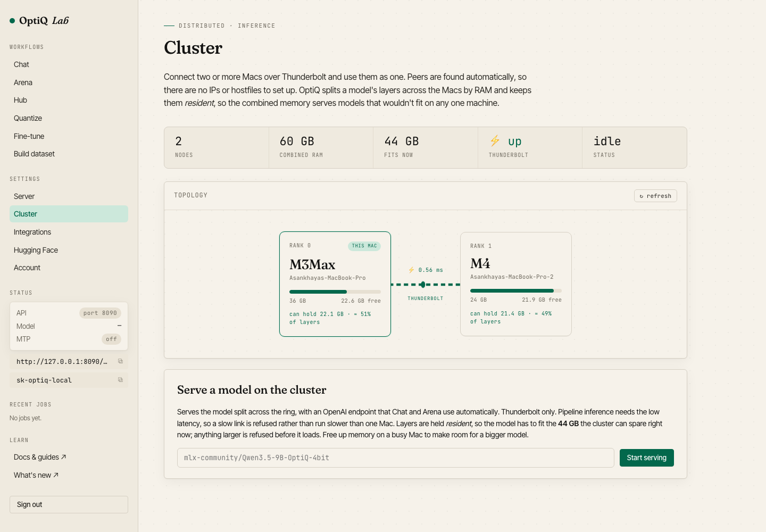Viewport: 766px width, 532px height.
Task: Click the M4 24 GB total value
Action: tap(479, 300)
